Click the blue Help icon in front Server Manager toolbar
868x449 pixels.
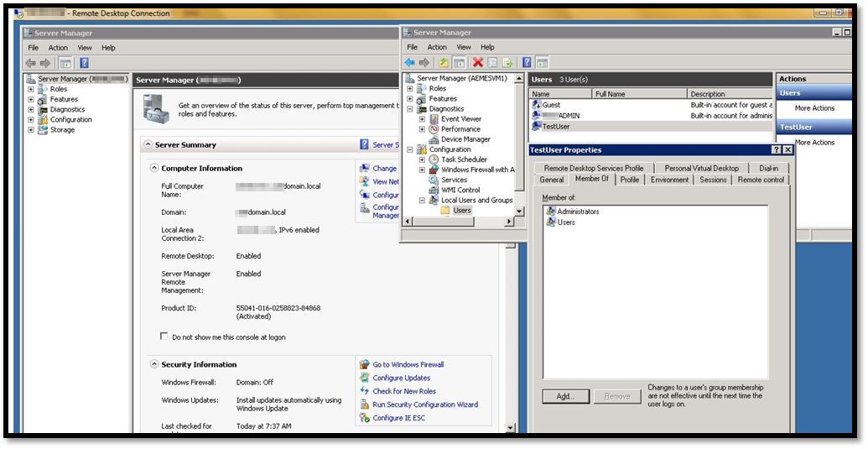coord(527,63)
